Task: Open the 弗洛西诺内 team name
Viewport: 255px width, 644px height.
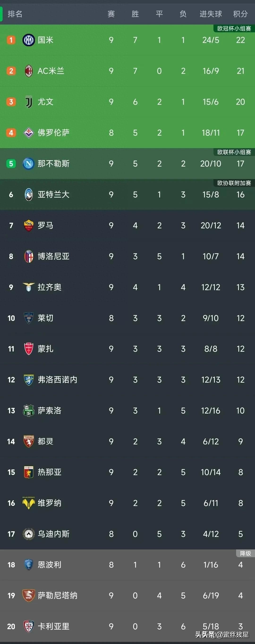Action: pos(58,380)
